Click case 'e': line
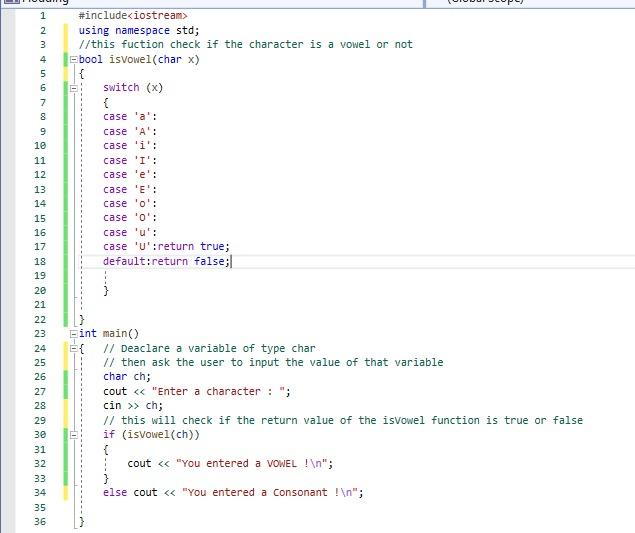The width and height of the screenshot is (635, 533). click(x=130, y=175)
